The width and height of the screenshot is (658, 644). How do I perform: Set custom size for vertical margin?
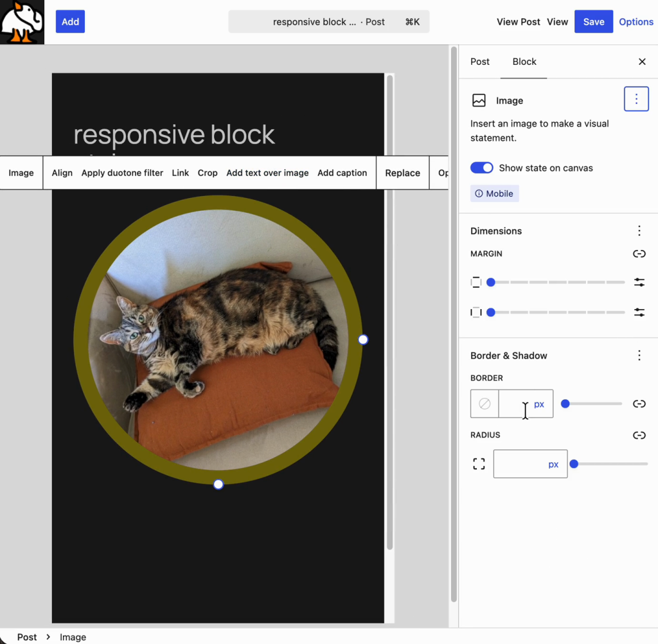coord(639,282)
